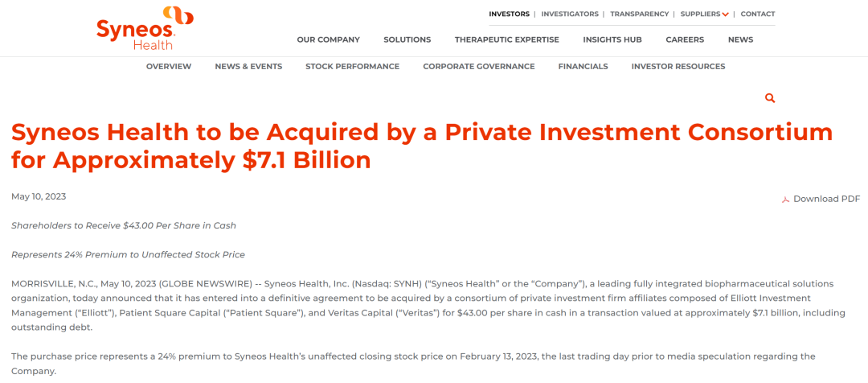Go to the Careers menu item
This screenshot has width=868, height=383.
(x=685, y=39)
